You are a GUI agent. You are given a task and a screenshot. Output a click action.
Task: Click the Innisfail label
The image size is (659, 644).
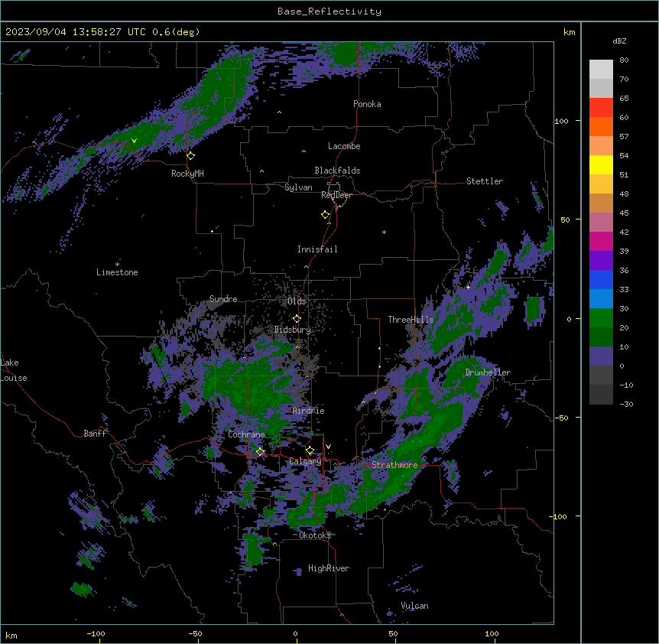317,249
